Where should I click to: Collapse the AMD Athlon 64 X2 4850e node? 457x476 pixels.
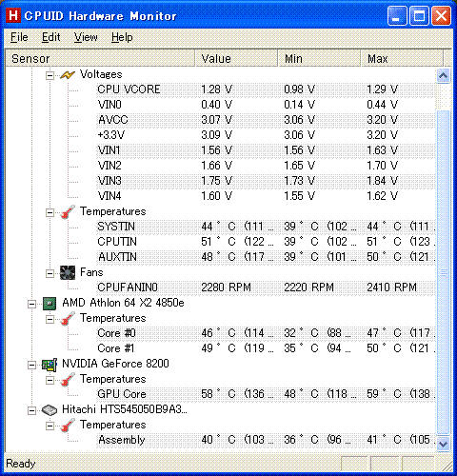(31, 304)
